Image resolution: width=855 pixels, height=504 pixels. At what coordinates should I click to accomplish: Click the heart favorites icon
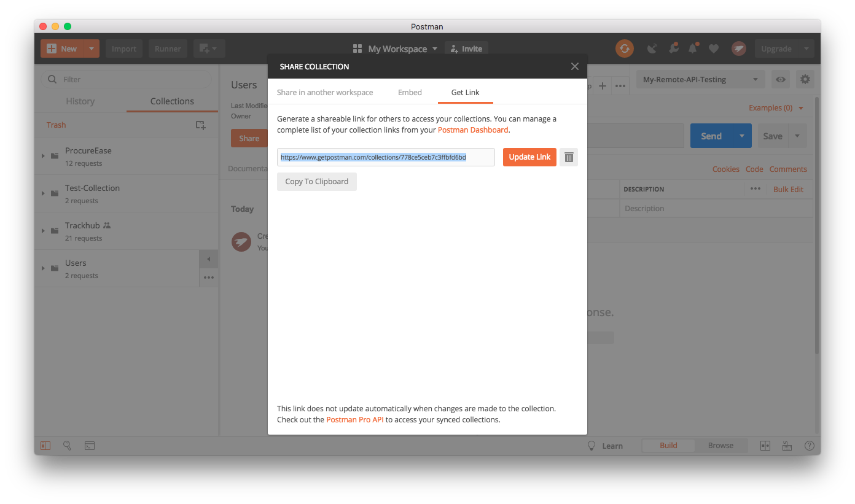pyautogui.click(x=713, y=48)
